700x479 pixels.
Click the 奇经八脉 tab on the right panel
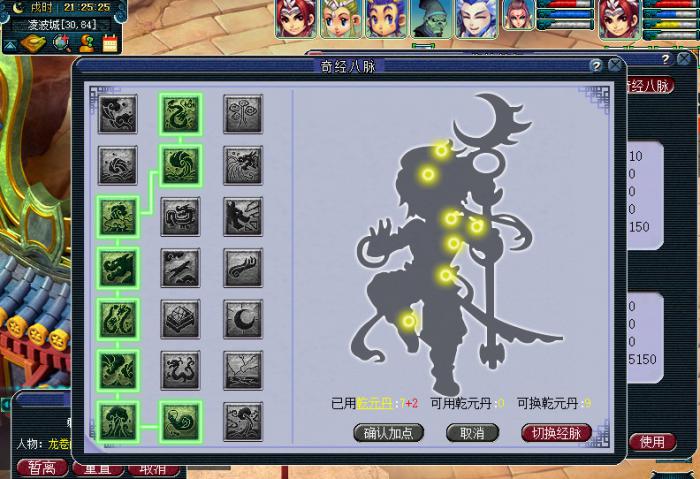(650, 86)
